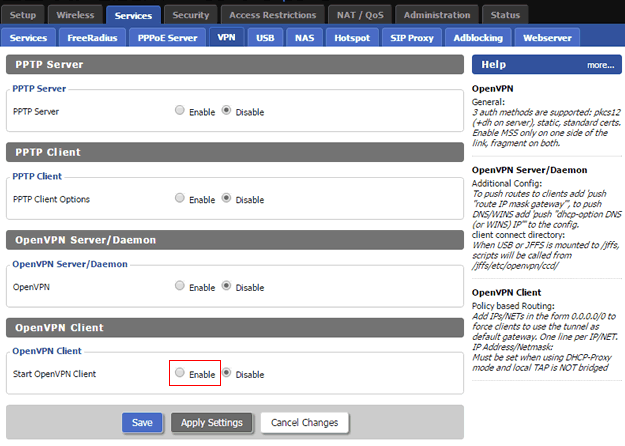Go to Access Restrictions tab
The width and height of the screenshot is (625, 446).
pos(273,15)
